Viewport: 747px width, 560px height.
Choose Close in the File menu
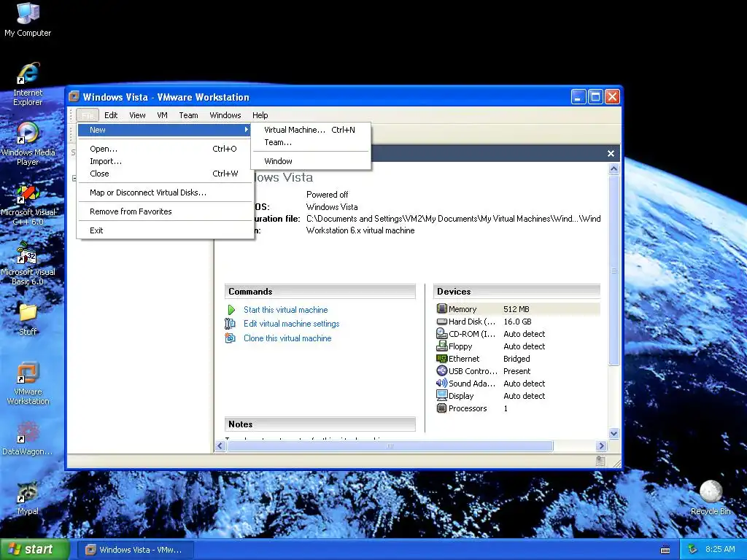(165, 174)
